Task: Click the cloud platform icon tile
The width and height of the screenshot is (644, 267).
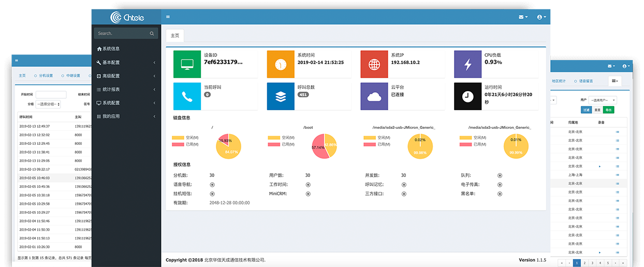Action: point(374,96)
